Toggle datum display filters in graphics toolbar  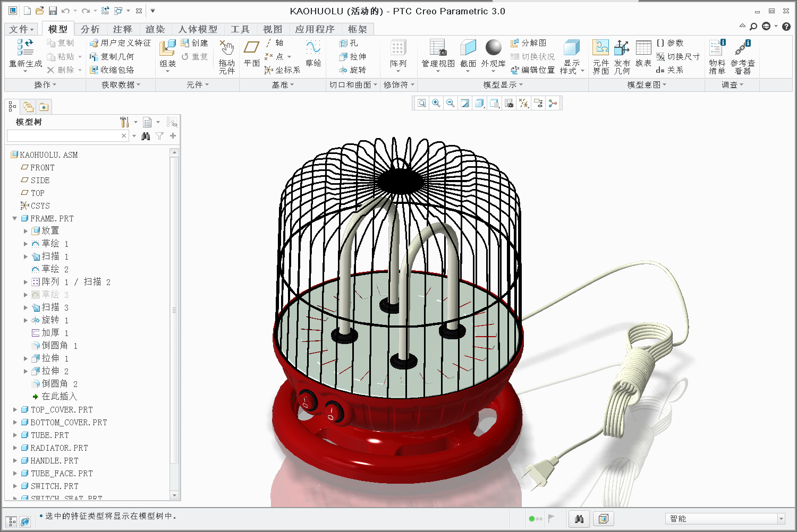tap(524, 103)
